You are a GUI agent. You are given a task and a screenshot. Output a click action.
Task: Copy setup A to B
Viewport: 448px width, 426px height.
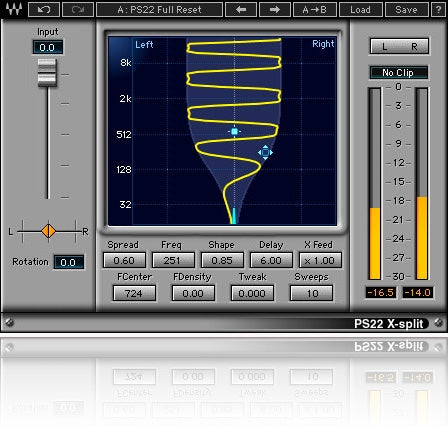(315, 10)
